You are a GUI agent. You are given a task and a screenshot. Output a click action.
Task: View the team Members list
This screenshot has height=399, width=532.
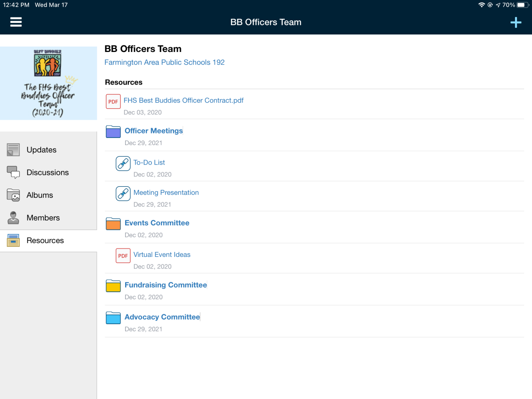coord(43,218)
